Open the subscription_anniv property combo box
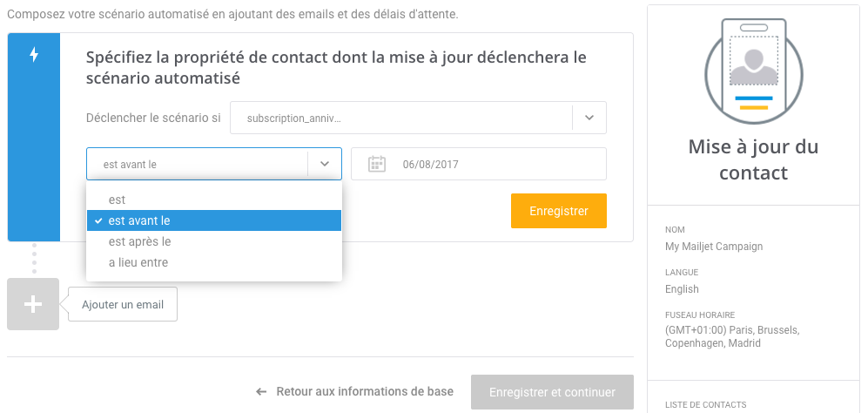 (x=418, y=118)
